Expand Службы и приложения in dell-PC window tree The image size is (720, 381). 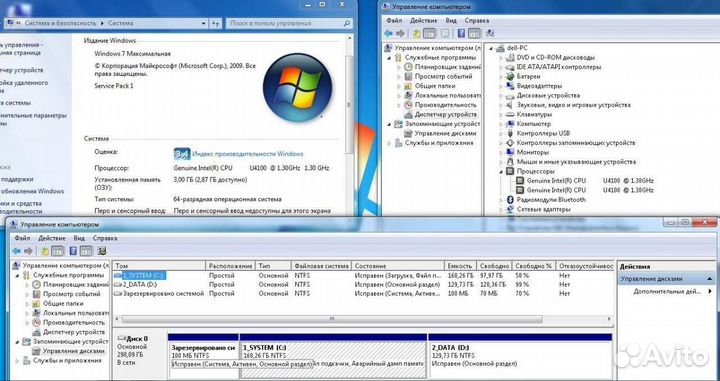click(390, 143)
